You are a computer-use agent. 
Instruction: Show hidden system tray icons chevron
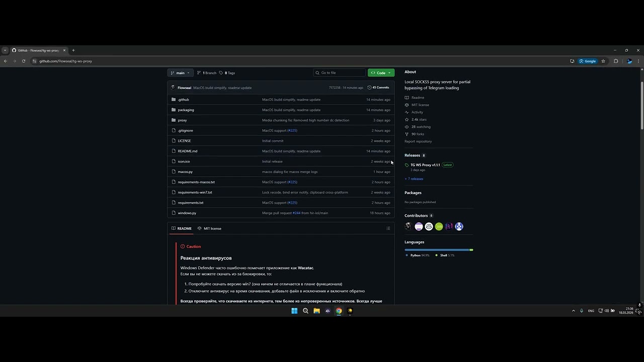[x=573, y=311]
